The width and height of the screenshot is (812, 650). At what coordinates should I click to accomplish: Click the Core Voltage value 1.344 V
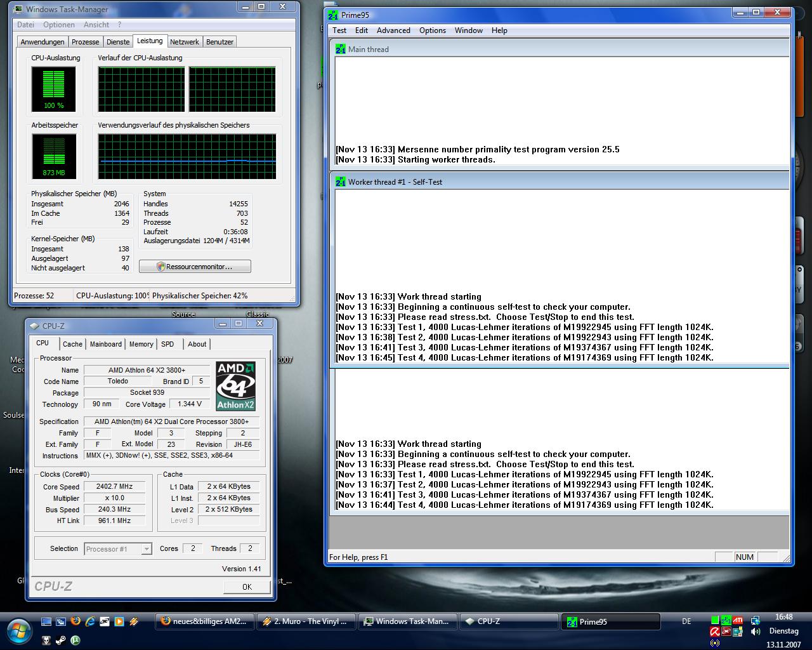[x=190, y=404]
